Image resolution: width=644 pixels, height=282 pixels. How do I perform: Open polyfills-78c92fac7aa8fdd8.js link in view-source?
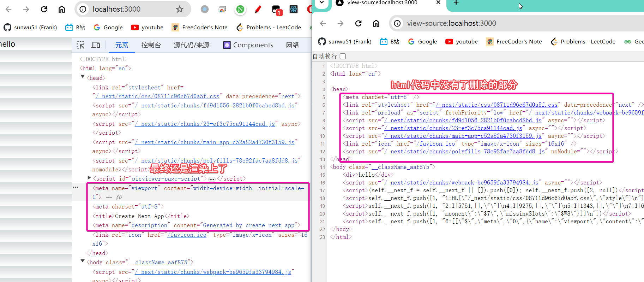(464, 152)
